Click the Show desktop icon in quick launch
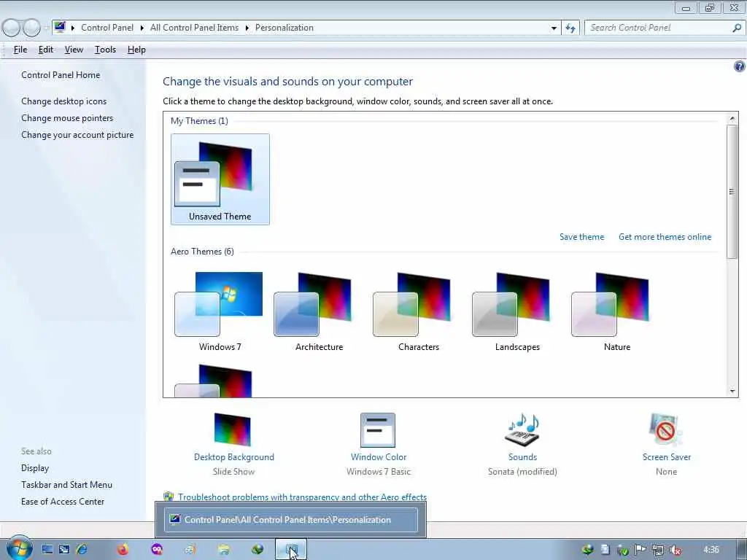 [47, 550]
